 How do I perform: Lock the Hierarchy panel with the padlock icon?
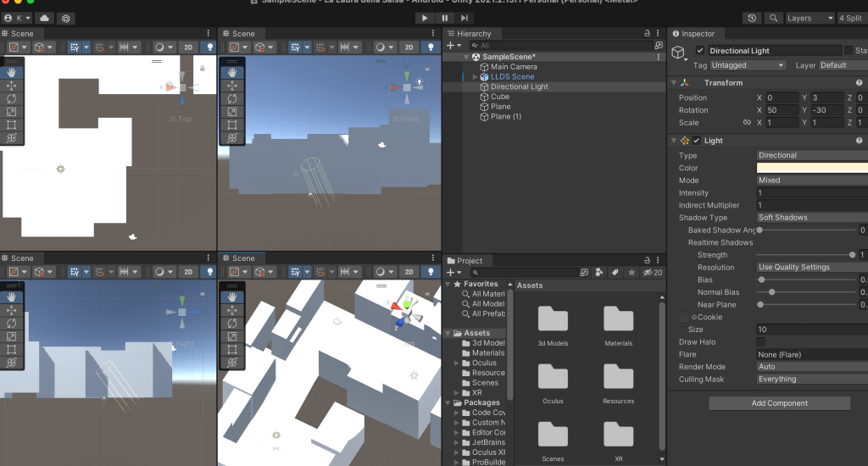[x=647, y=34]
